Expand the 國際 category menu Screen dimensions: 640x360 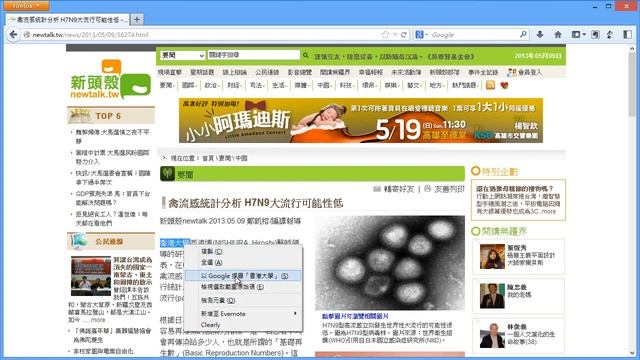click(x=189, y=85)
